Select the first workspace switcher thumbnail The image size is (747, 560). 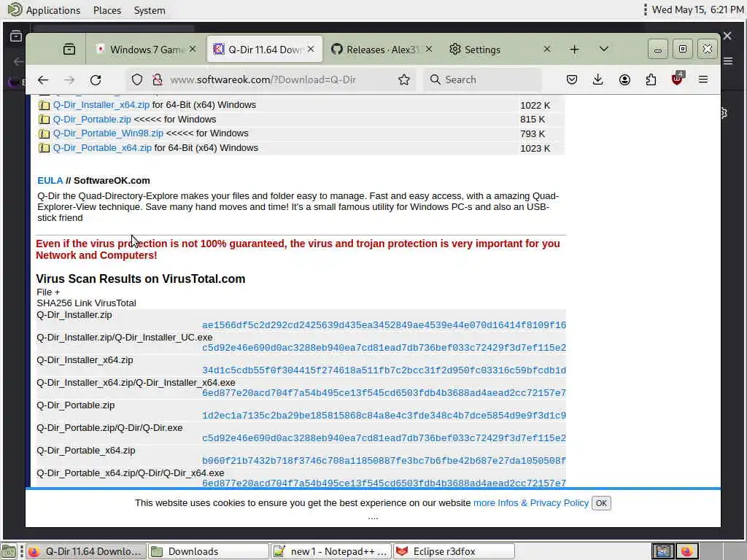[x=662, y=551]
